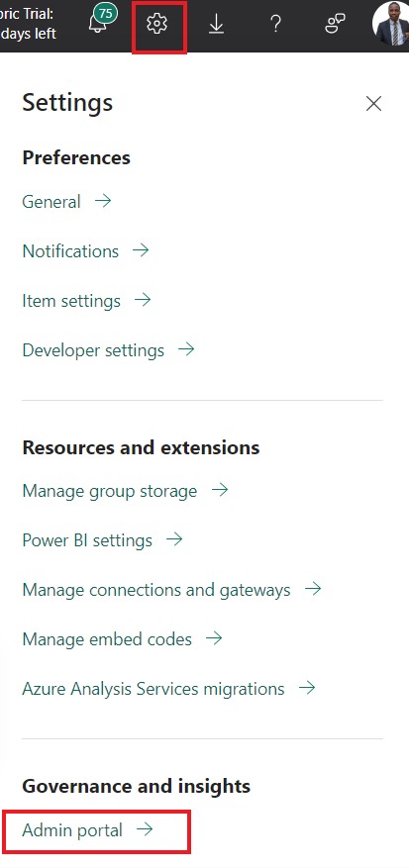The height and width of the screenshot is (868, 409).
Task: Open Manage connections and gateways
Action: point(171,590)
